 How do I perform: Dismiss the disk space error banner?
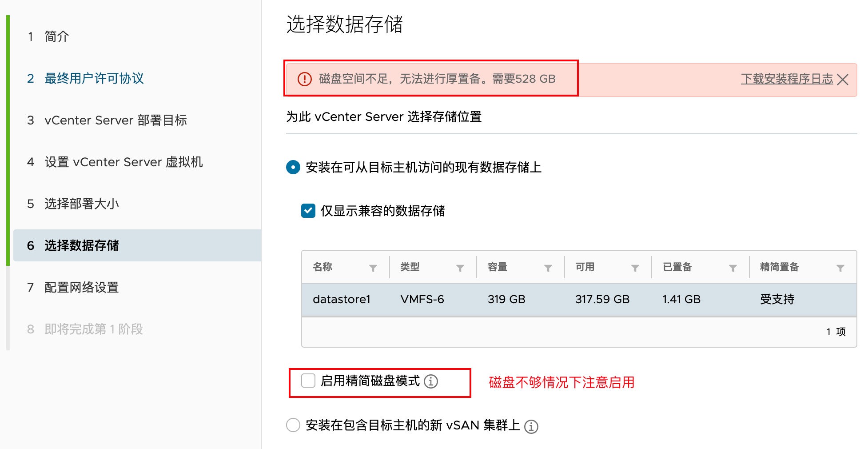(843, 80)
